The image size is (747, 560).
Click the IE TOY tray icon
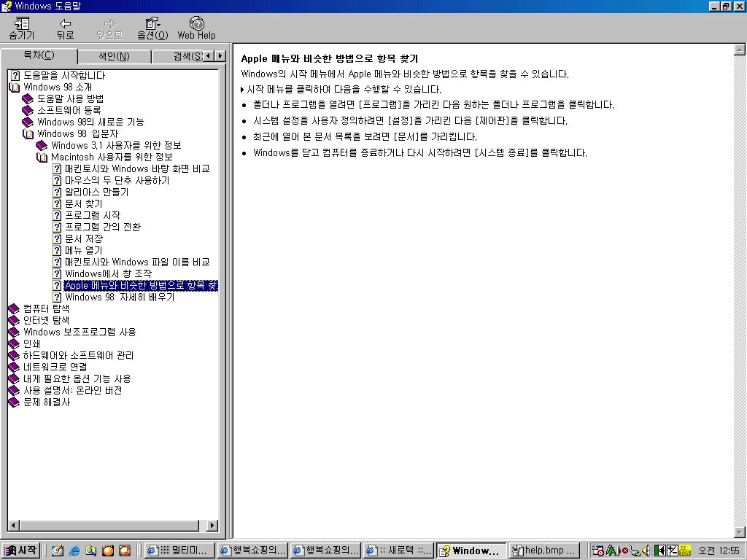point(684,551)
